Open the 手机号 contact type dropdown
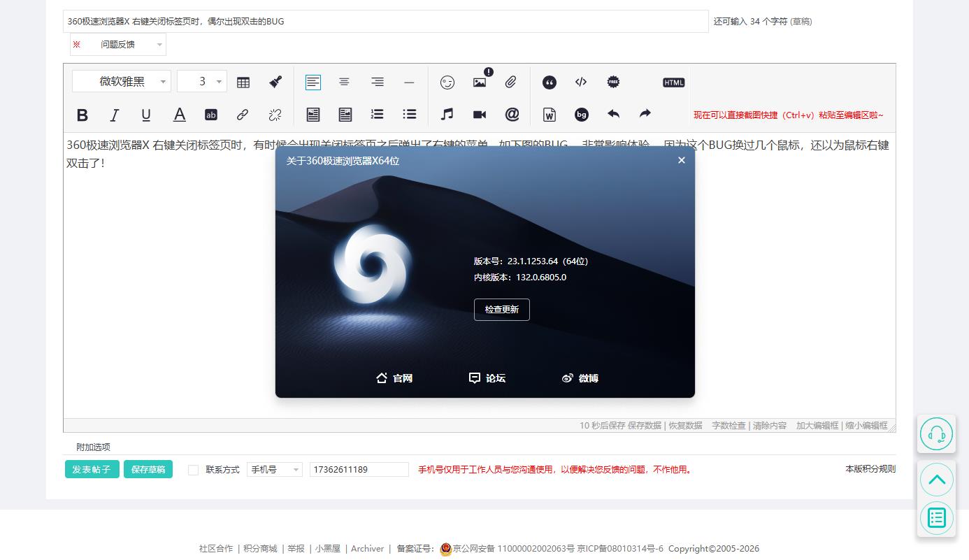 pos(275,470)
